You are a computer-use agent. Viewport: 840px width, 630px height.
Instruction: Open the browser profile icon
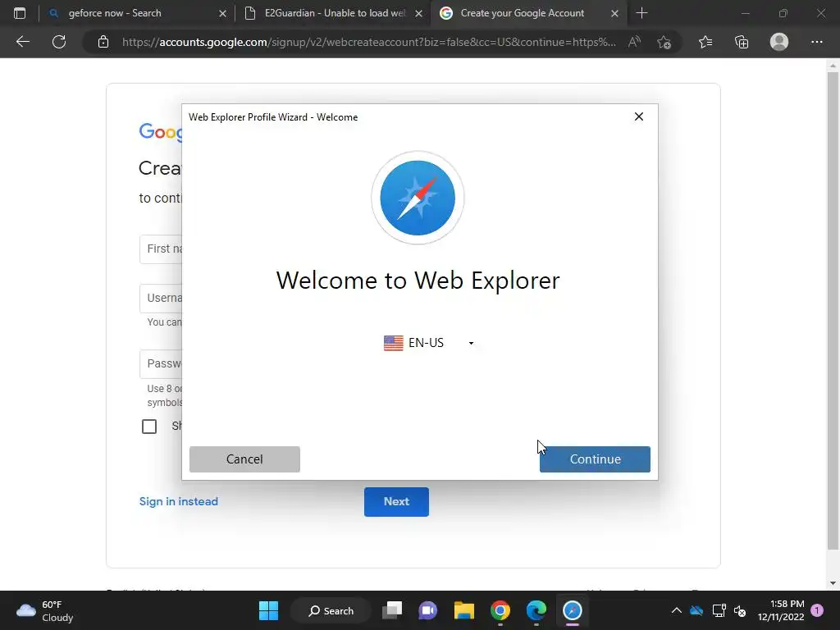[779, 42]
